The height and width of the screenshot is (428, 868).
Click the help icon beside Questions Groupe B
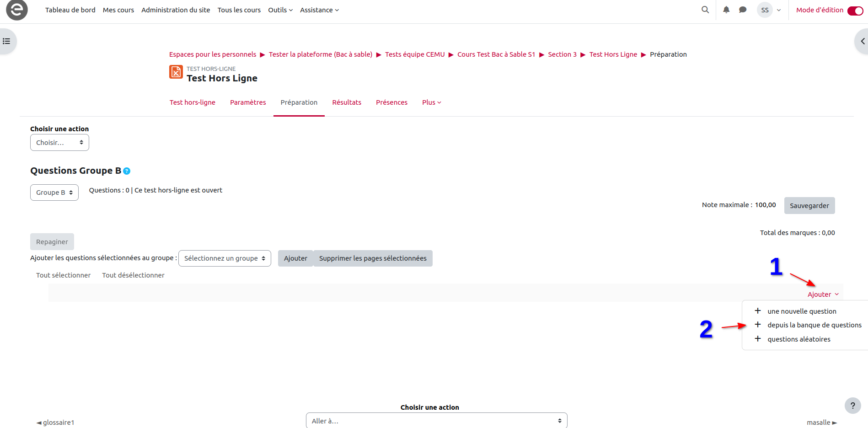127,171
